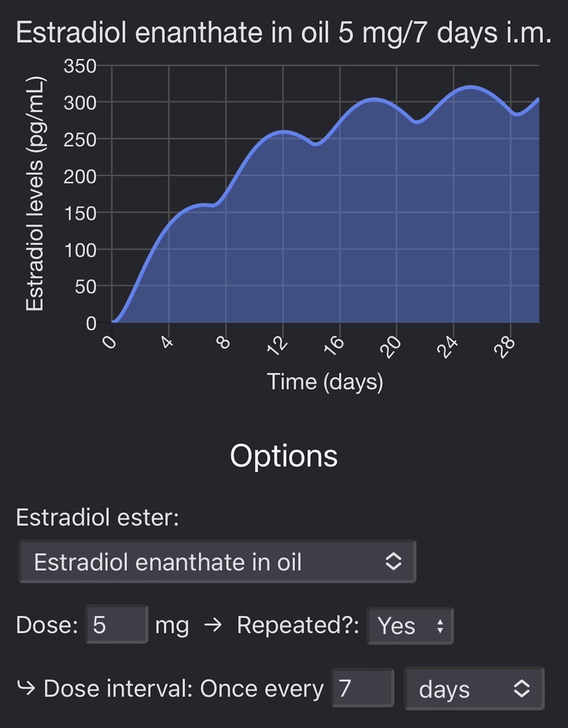Open the Repeated? Yes dropdown

click(x=410, y=625)
